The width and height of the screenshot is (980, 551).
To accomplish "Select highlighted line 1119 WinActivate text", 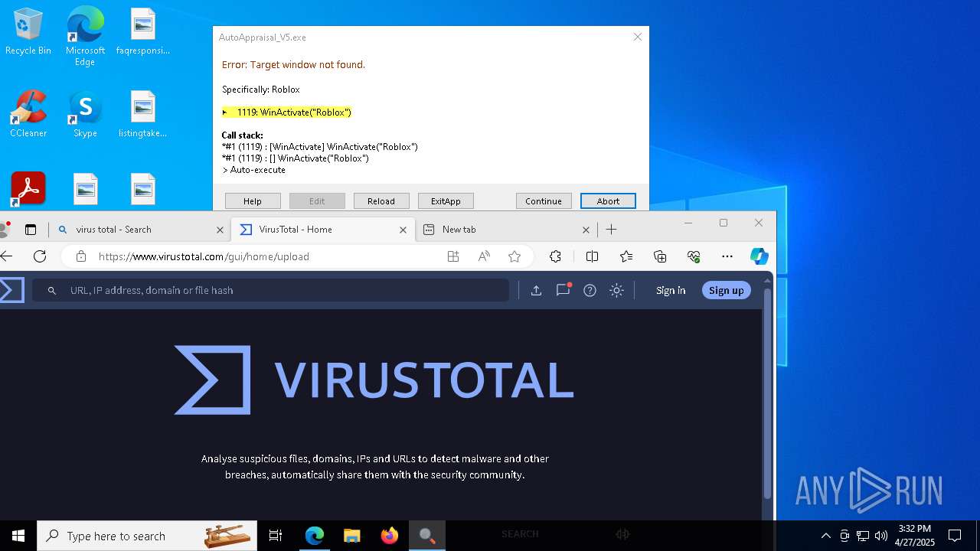I will coord(287,112).
